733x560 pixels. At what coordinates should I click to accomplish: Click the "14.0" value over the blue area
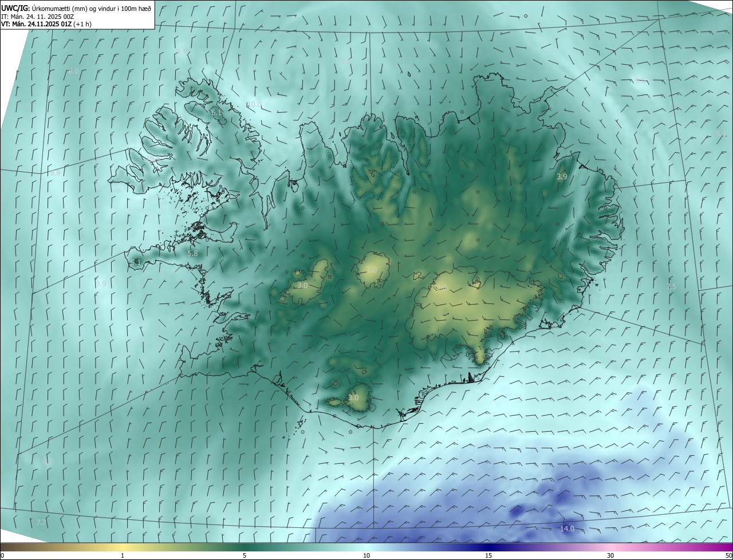point(567,529)
